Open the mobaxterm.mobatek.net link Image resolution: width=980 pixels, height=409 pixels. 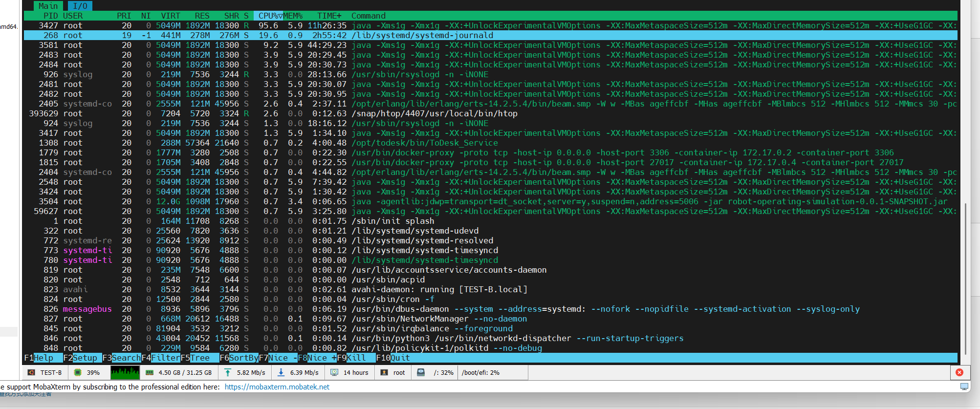[x=277, y=387]
